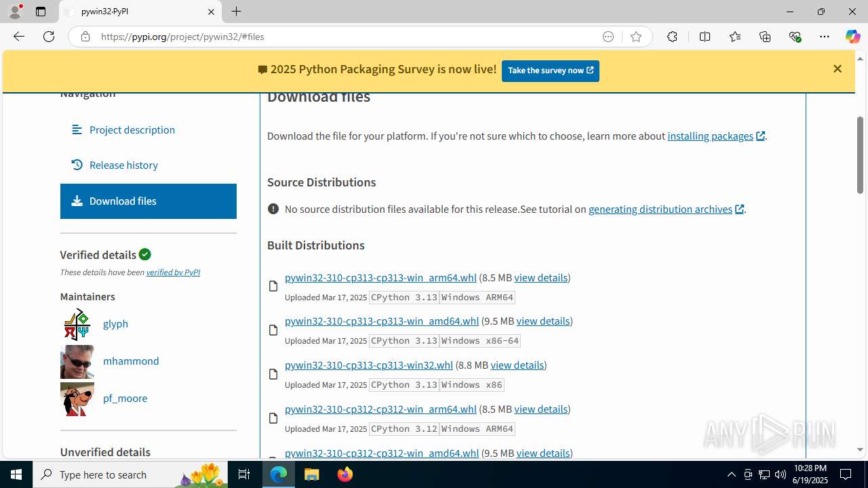Download pywin32-310-cp313-cp313-win_arm64.whl
The image size is (868, 488).
click(380, 277)
